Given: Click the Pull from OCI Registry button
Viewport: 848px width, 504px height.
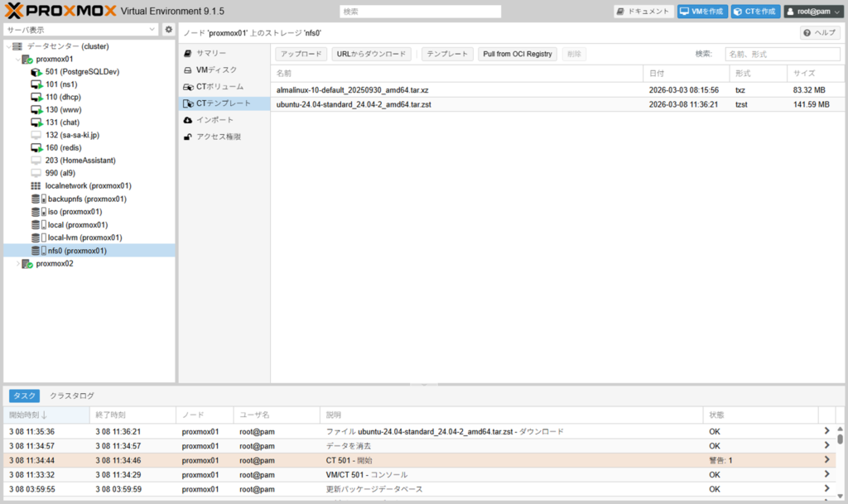Looking at the screenshot, I should 518,54.
